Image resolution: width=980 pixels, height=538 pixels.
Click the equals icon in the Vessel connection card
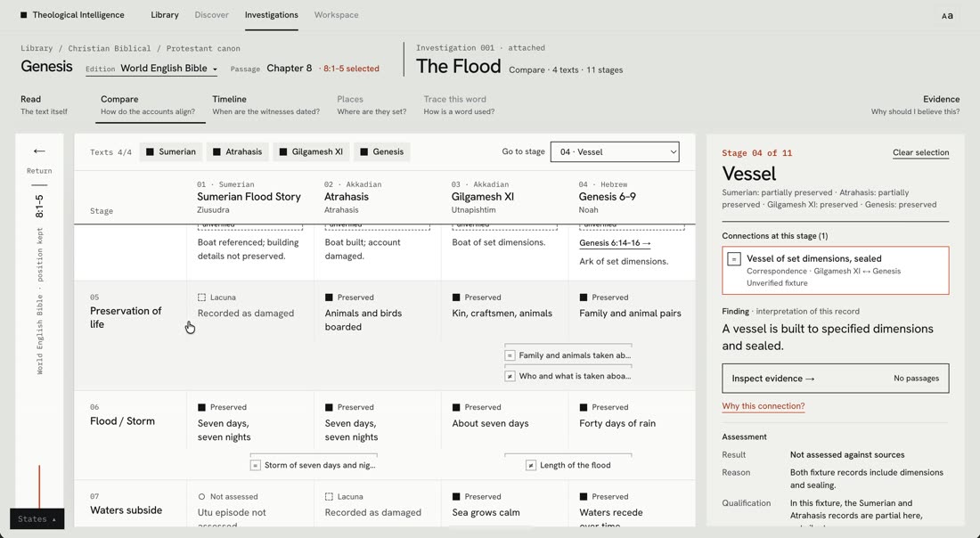(734, 258)
